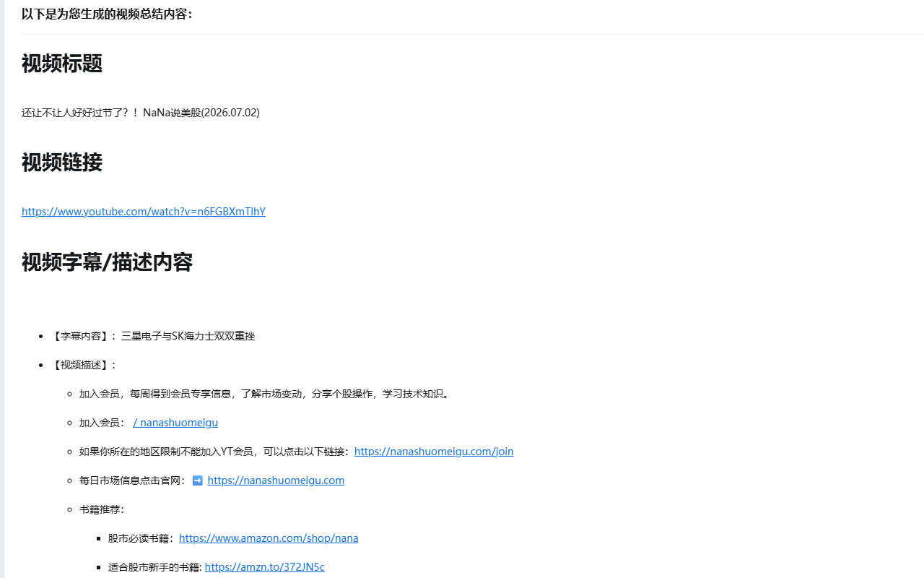Open the amazon.com/shop/nana book link
Screen dimensions: 924x578
[269, 538]
